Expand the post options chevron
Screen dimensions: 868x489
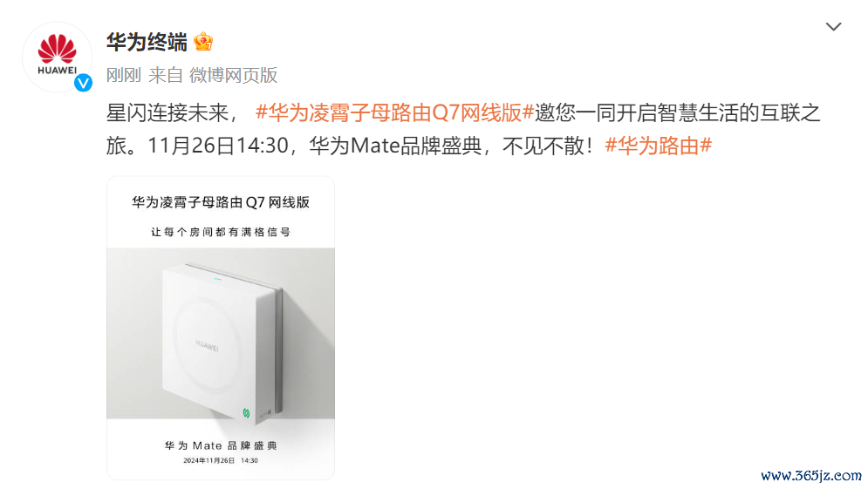pos(833,26)
